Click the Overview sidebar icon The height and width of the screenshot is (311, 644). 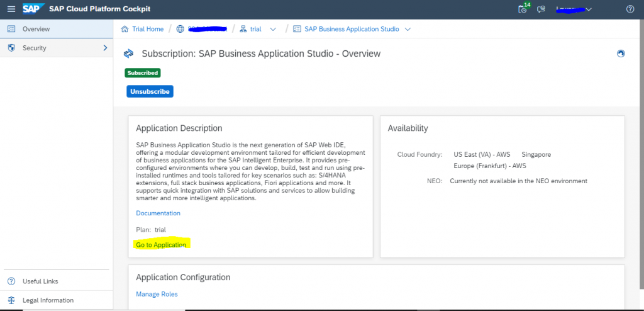coord(11,29)
